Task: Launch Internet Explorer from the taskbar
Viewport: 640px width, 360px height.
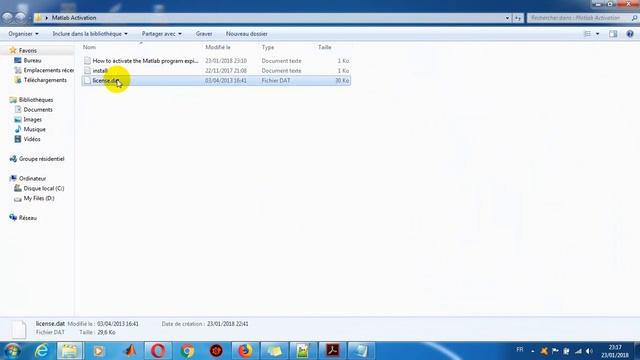Action: pos(41,351)
